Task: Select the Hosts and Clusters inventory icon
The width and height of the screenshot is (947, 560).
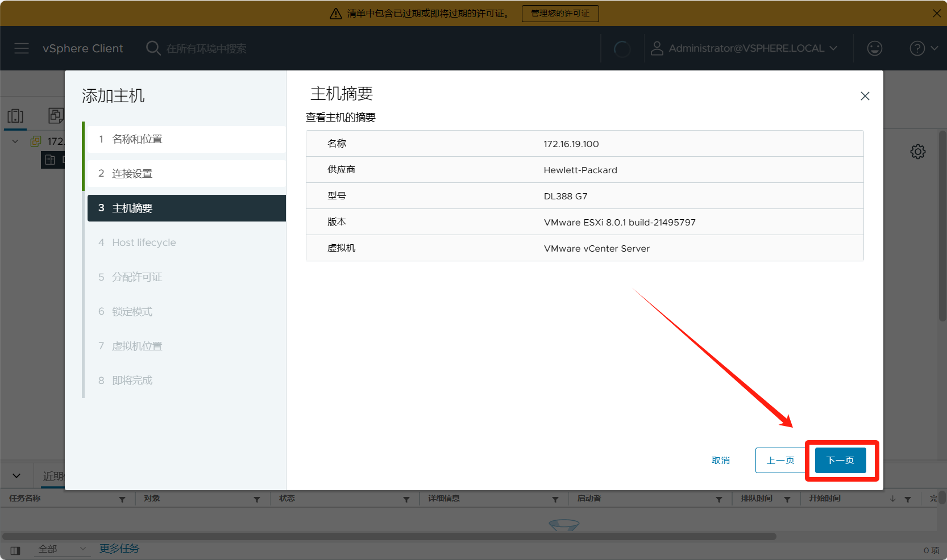Action: [x=15, y=116]
